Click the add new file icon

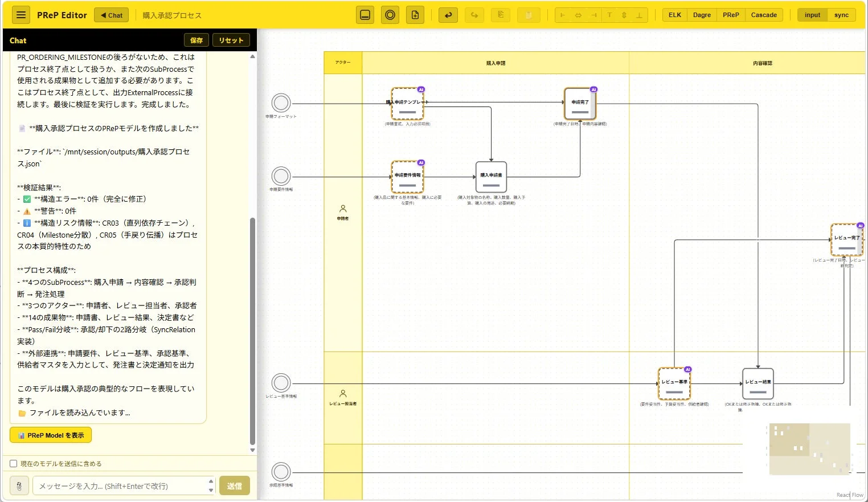415,15
